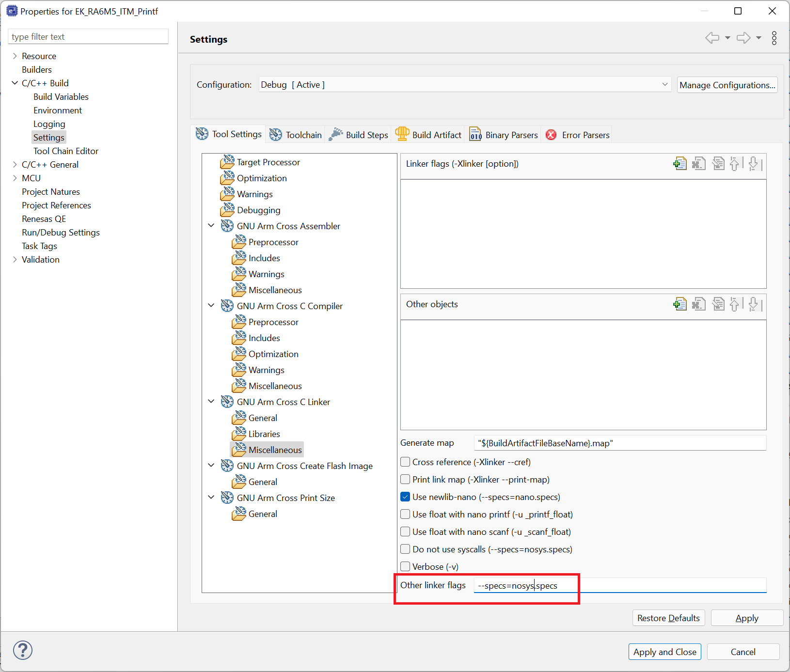Click the Restore Defaults button
790x672 pixels.
click(x=668, y=618)
